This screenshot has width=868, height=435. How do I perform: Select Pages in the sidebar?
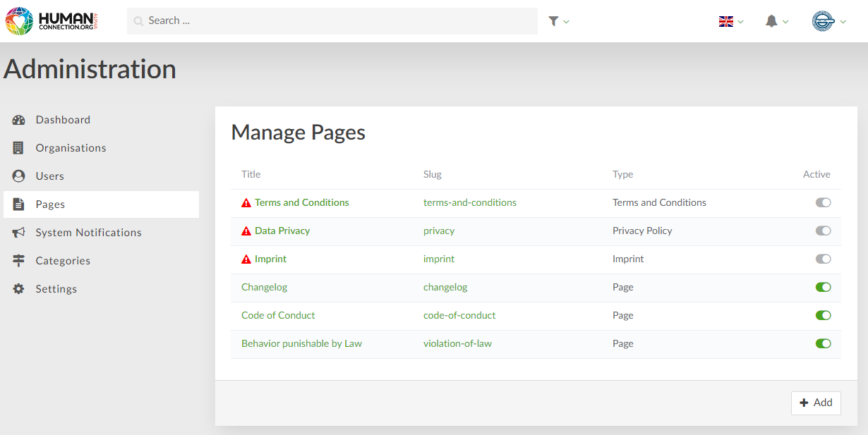pos(101,204)
